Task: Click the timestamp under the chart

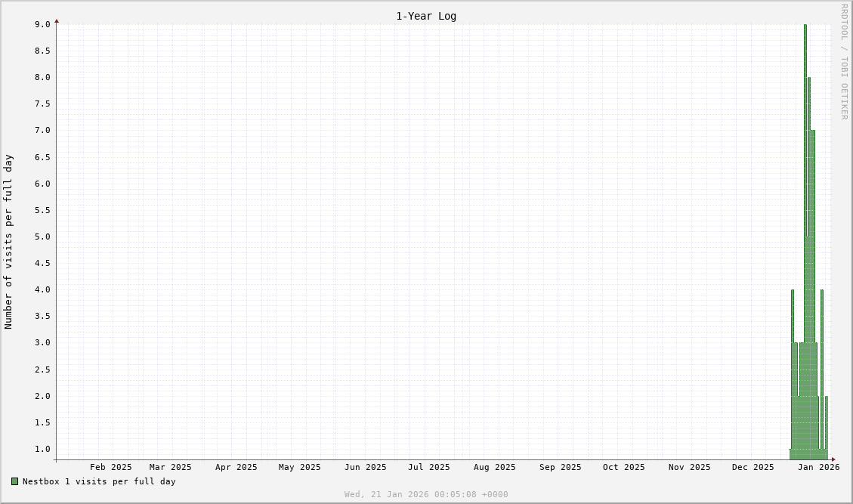Action: tap(426, 494)
